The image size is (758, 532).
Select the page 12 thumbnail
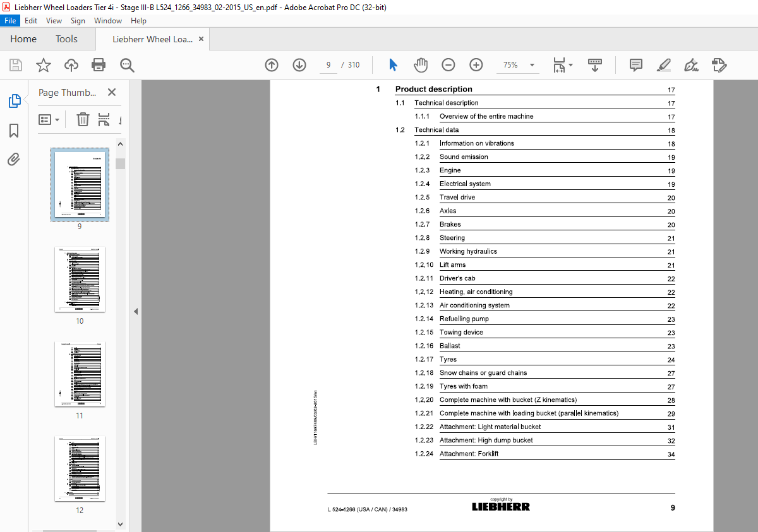[80, 469]
